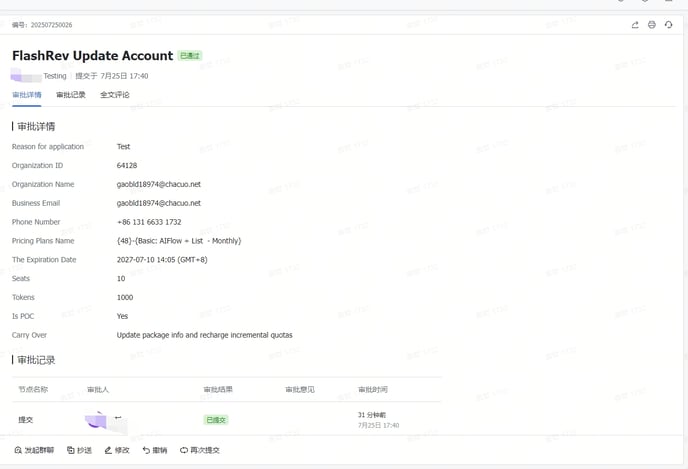Image resolution: width=688 pixels, height=469 pixels.
Task: Click the 发起群聊 button
Action: tap(34, 450)
